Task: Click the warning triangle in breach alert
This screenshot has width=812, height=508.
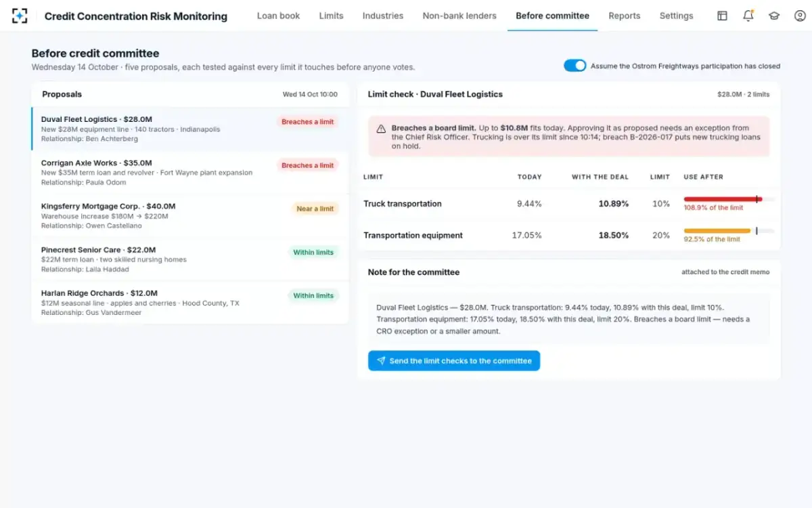Action: point(381,128)
